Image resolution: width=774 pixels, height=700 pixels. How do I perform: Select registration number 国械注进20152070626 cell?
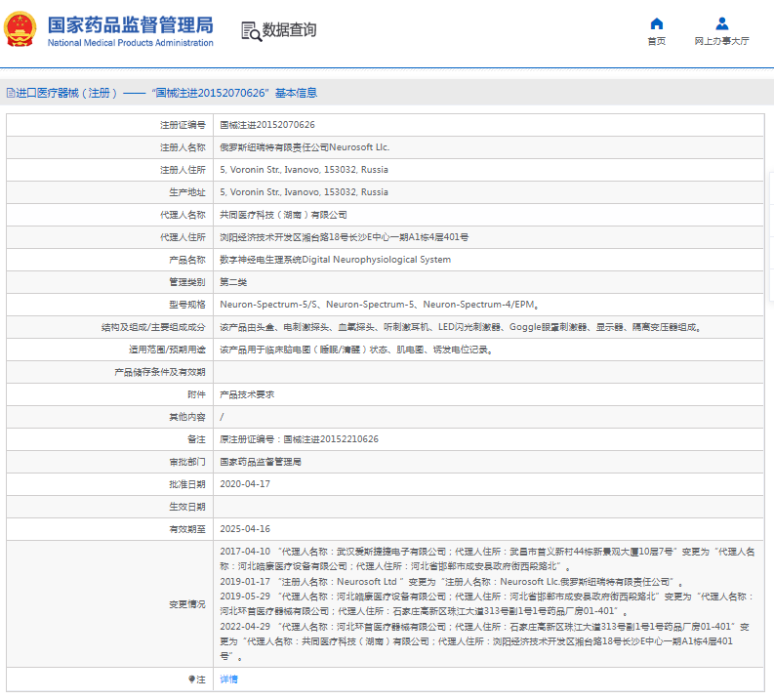267,125
